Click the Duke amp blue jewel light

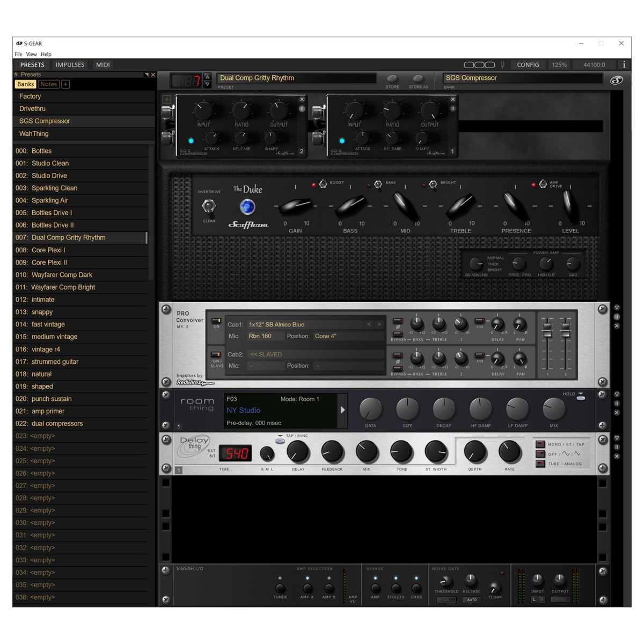click(247, 207)
